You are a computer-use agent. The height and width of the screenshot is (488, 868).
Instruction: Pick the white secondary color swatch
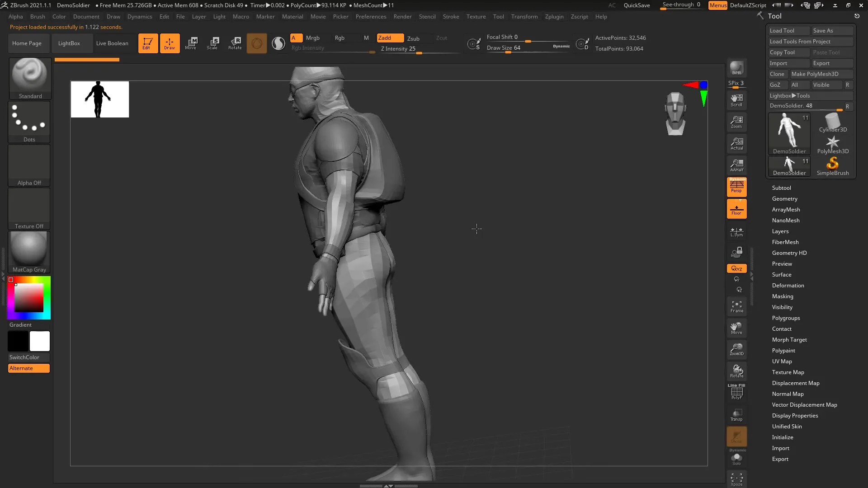tap(40, 341)
